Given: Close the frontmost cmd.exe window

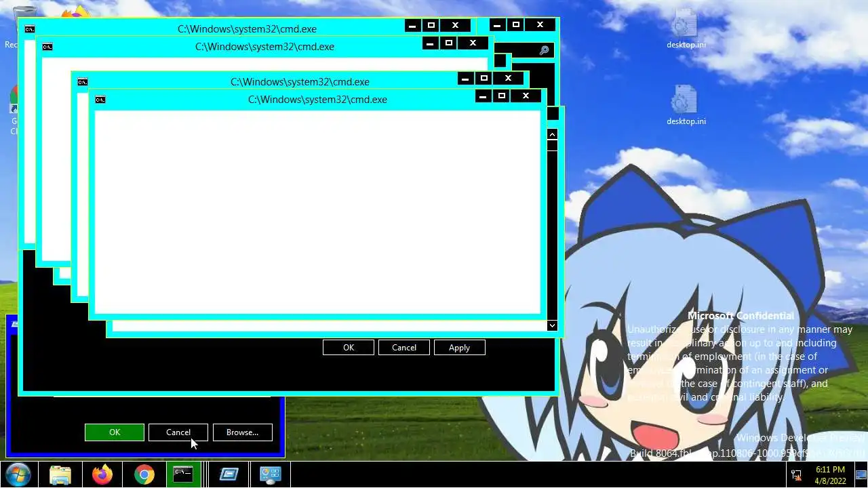Looking at the screenshot, I should (x=526, y=96).
